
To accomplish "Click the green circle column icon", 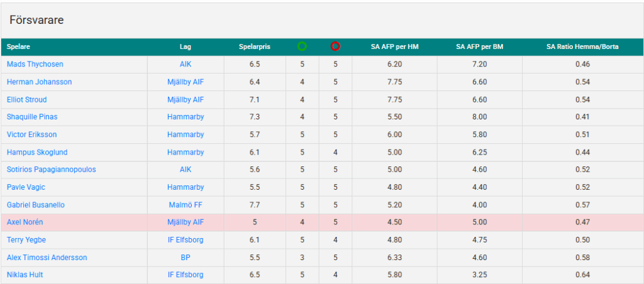I will tap(302, 46).
